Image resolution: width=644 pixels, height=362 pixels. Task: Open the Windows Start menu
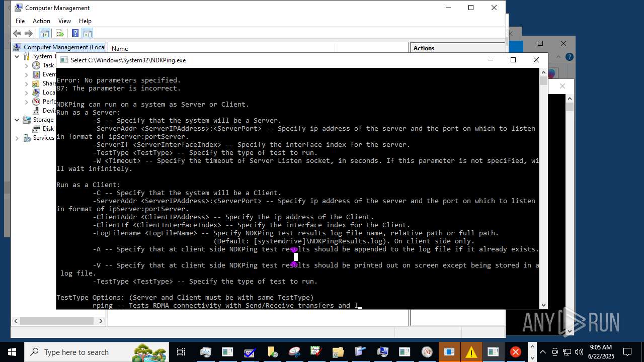coord(12,352)
